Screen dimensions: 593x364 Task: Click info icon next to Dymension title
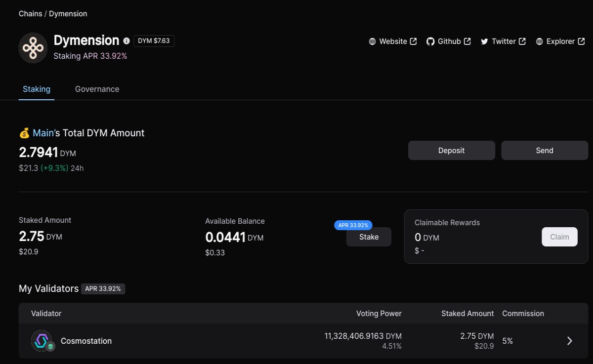pos(127,41)
